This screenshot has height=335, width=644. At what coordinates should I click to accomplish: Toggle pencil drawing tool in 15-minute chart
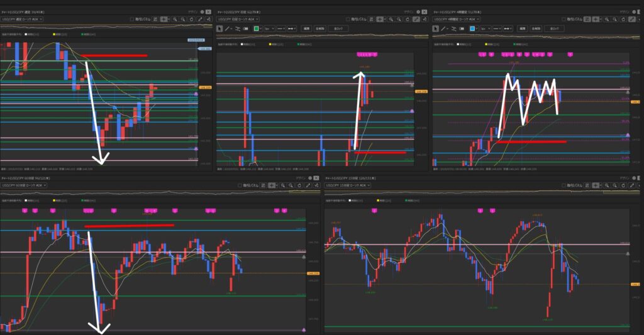coord(632,185)
